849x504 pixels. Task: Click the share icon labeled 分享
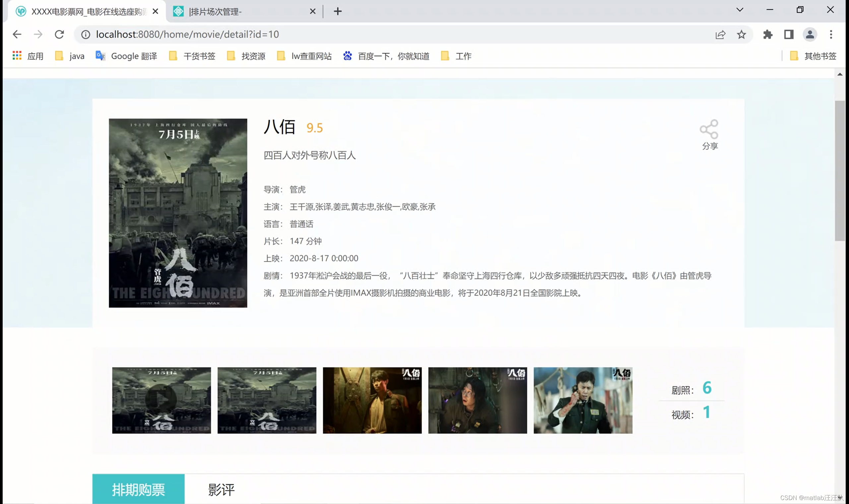pyautogui.click(x=709, y=129)
